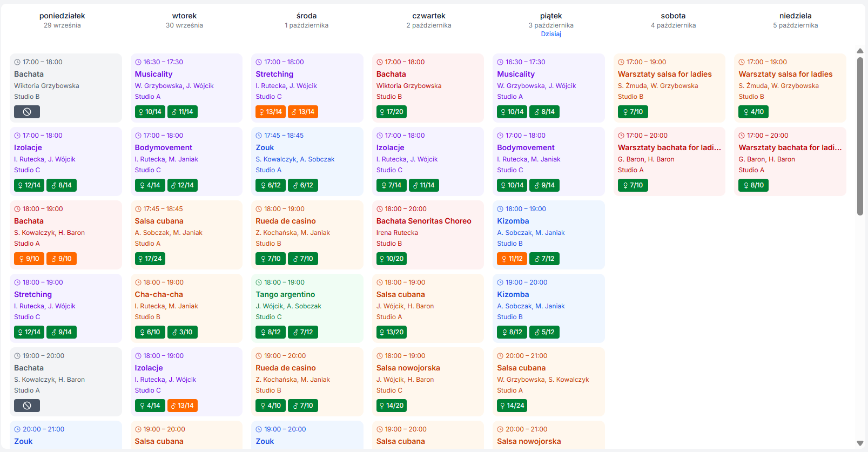
Task: Select the poniedziałek 29 września day header
Action: coord(62,20)
